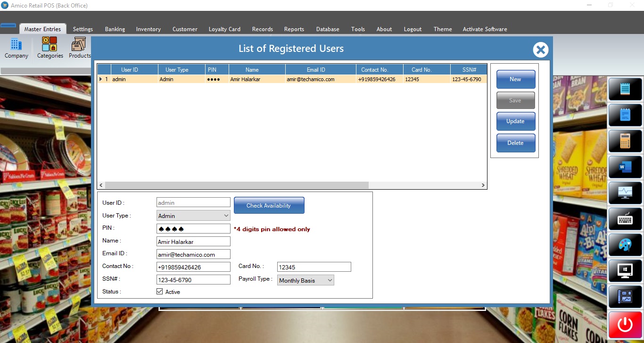This screenshot has height=343, width=644.
Task: Switch to the Inventory tab
Action: (x=148, y=29)
